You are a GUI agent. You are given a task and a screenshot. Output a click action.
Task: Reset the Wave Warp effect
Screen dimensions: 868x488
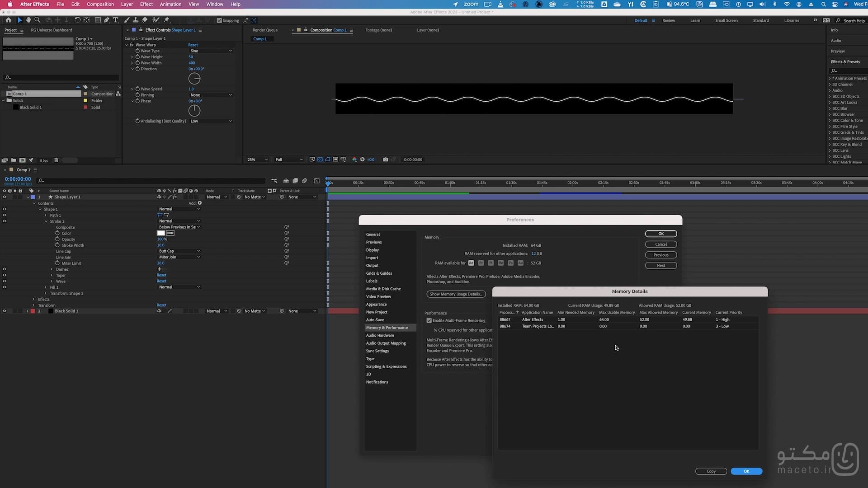coord(193,45)
